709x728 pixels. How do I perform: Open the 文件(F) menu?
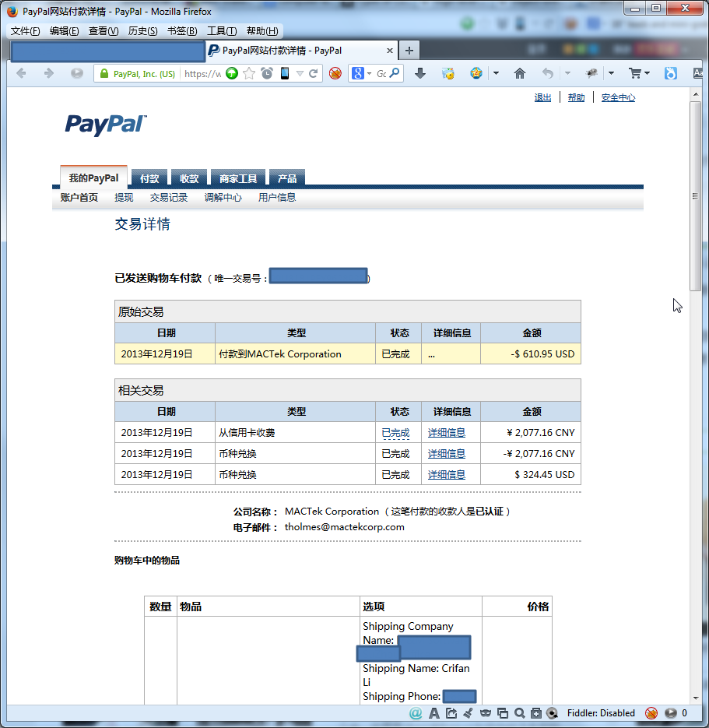pos(26,31)
